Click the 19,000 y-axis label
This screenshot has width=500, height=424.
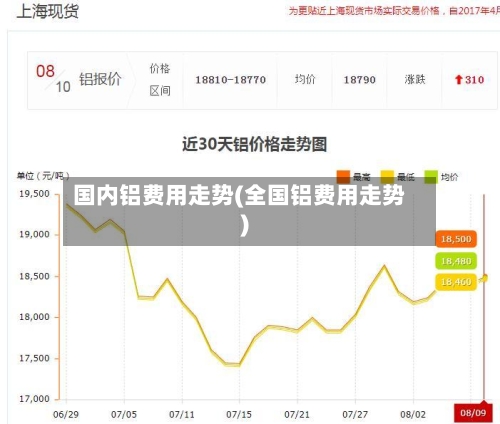click(34, 235)
